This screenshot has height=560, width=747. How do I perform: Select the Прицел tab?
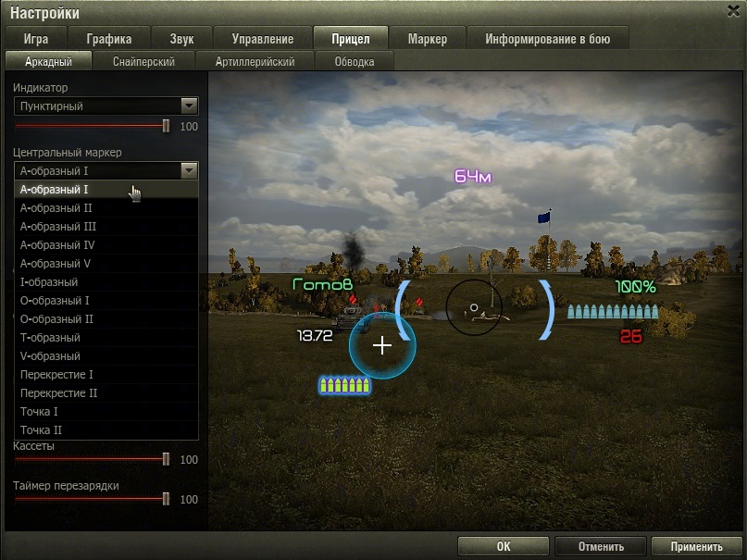tap(351, 39)
